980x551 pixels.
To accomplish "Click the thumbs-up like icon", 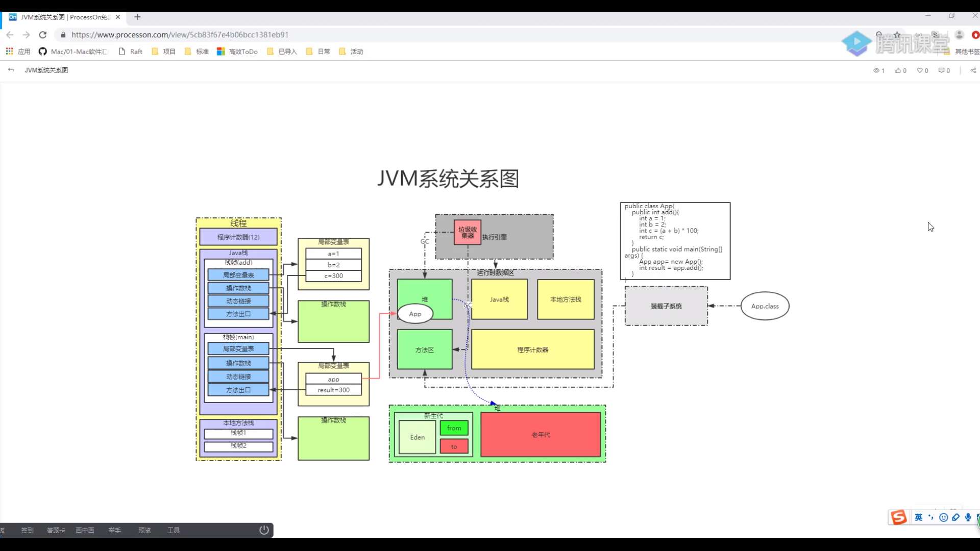I will (x=898, y=70).
